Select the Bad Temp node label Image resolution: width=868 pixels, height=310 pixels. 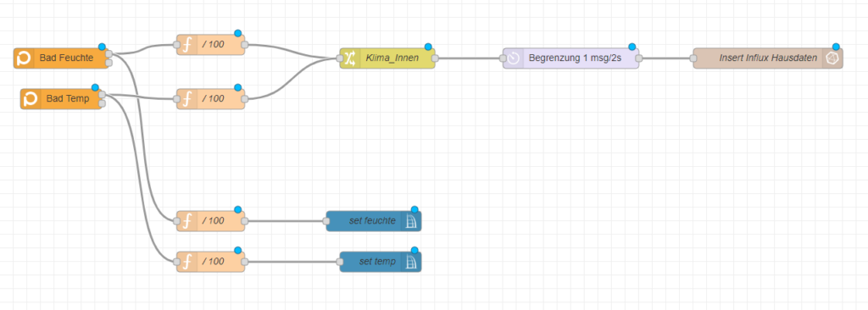[68, 99]
